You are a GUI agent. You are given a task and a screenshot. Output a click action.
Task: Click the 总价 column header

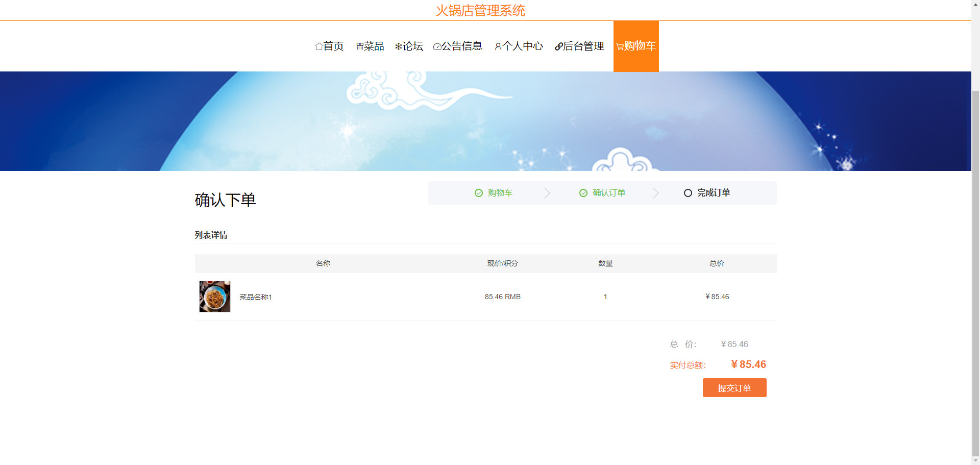[717, 264]
